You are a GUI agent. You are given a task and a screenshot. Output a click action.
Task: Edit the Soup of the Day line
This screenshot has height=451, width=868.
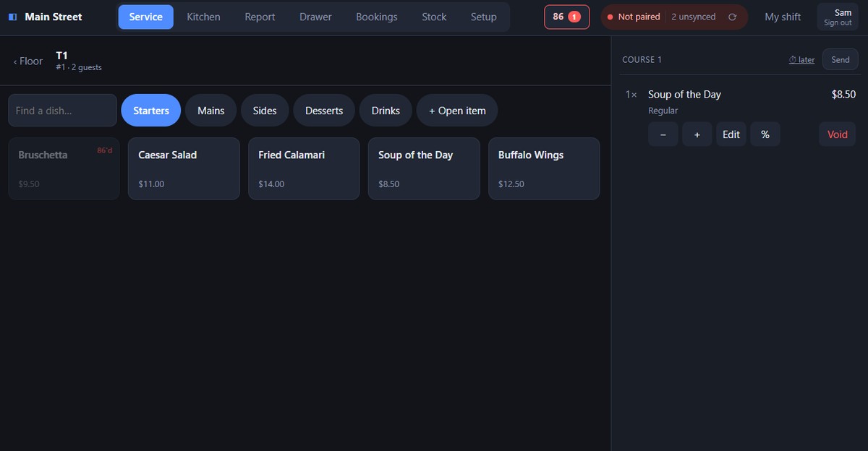(731, 134)
